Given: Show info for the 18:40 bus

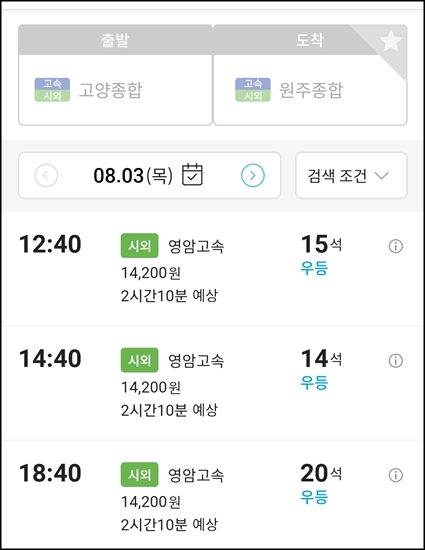Looking at the screenshot, I should pyautogui.click(x=396, y=475).
